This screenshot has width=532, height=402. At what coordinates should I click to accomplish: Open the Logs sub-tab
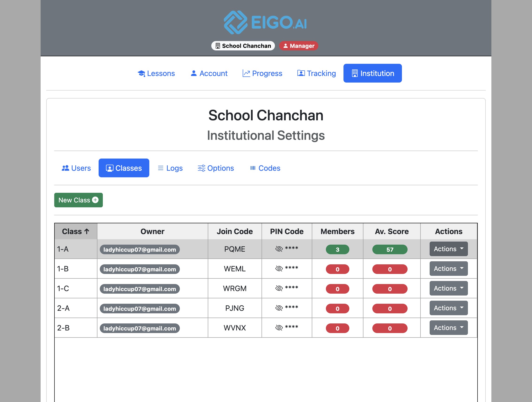click(x=170, y=168)
